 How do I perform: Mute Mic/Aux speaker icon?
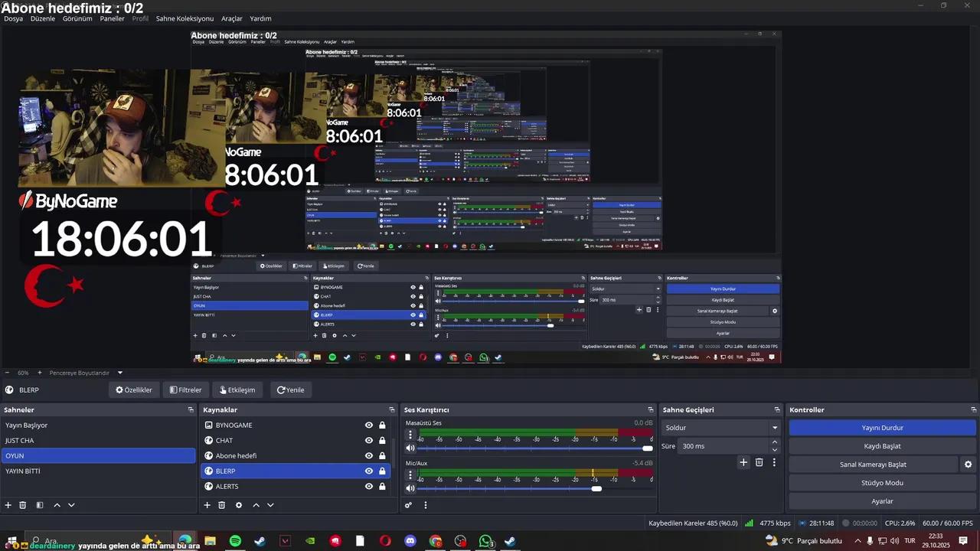(410, 487)
